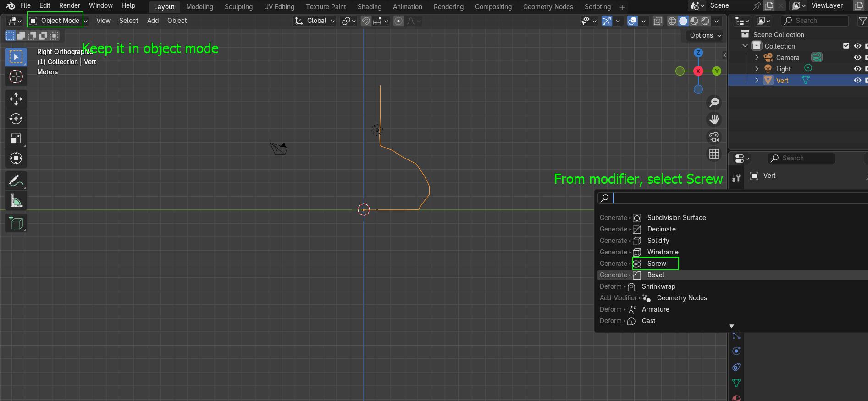
Task: Select the Annotate tool
Action: click(16, 181)
